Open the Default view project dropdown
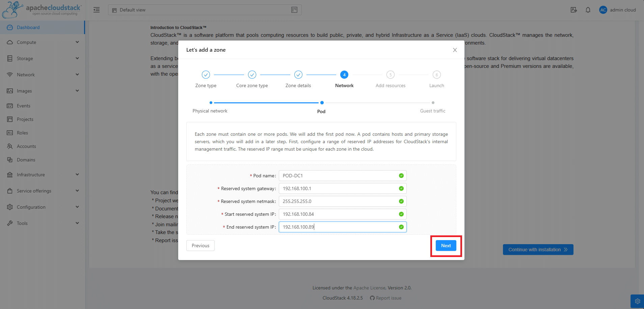 pos(205,10)
